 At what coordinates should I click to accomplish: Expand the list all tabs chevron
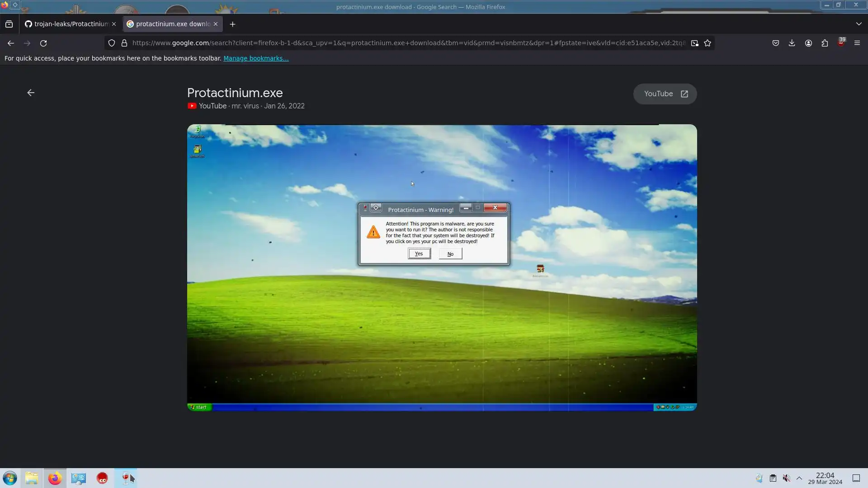pos(859,24)
